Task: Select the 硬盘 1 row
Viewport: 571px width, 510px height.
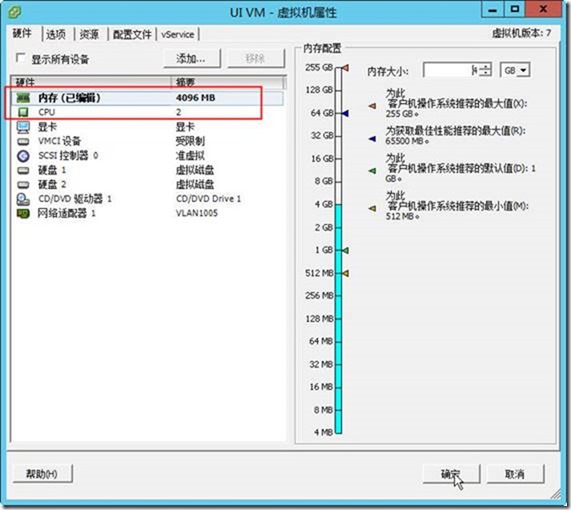Action: tap(147, 170)
